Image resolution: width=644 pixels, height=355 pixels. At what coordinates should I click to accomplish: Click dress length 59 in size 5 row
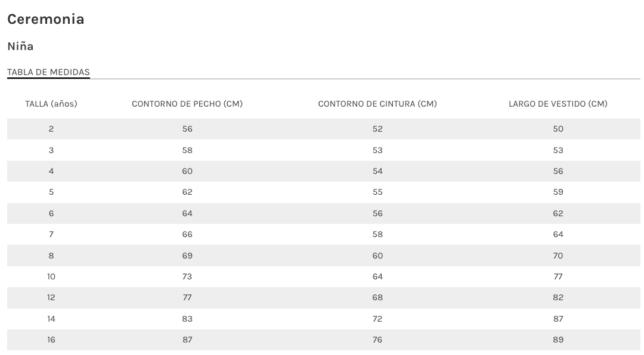(558, 192)
